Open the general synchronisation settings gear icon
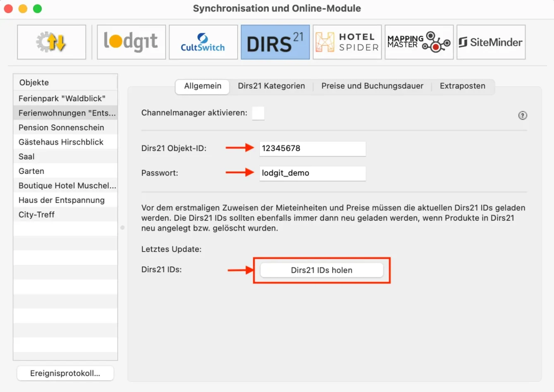 [x=52, y=42]
